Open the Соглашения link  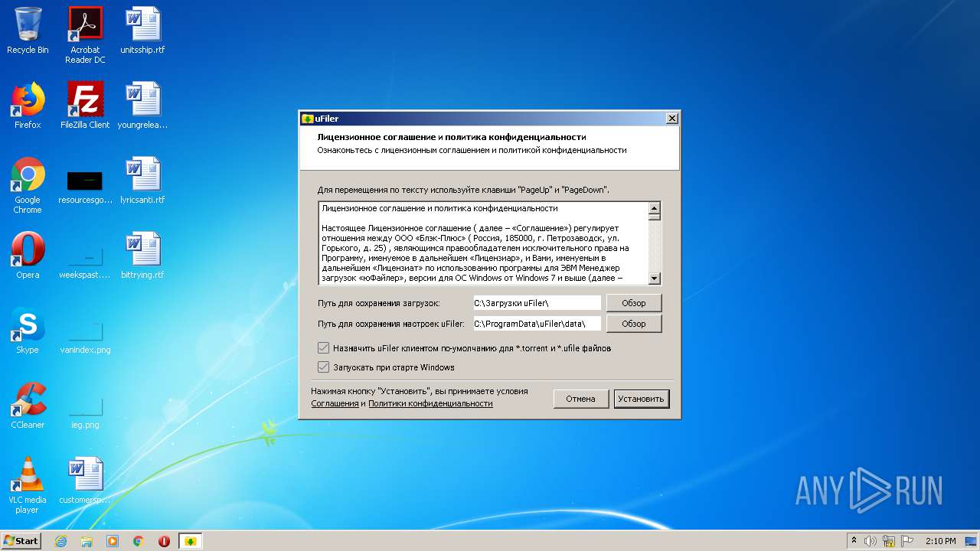335,403
